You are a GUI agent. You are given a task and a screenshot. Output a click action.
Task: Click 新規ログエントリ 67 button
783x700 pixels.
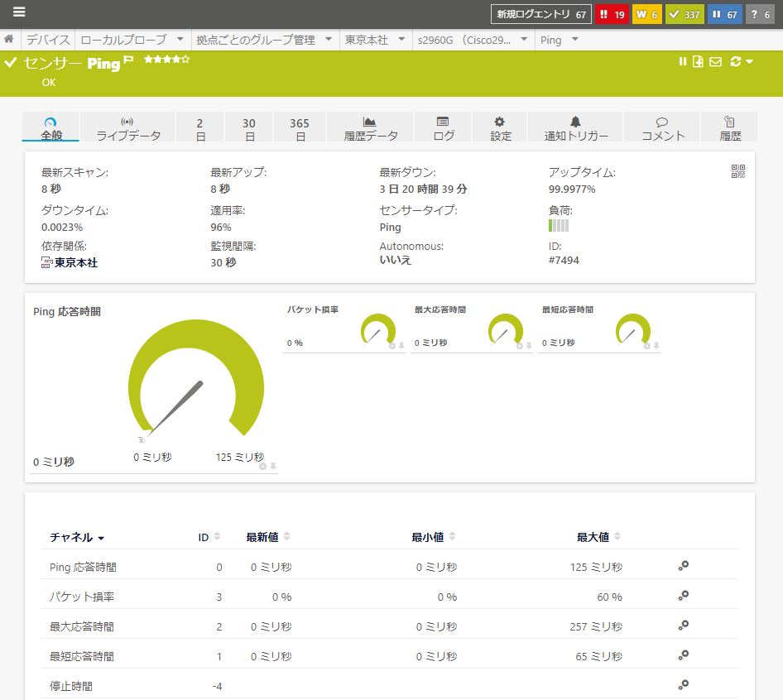pyautogui.click(x=541, y=14)
